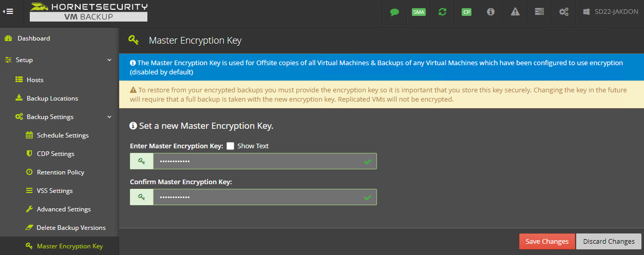
Task: Open the info circle icon in header
Action: click(490, 11)
